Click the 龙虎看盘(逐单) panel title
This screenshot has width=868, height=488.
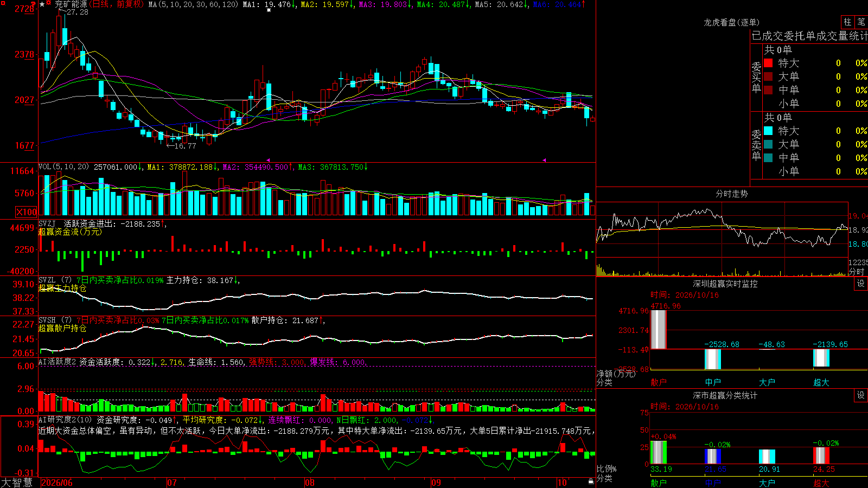click(731, 22)
